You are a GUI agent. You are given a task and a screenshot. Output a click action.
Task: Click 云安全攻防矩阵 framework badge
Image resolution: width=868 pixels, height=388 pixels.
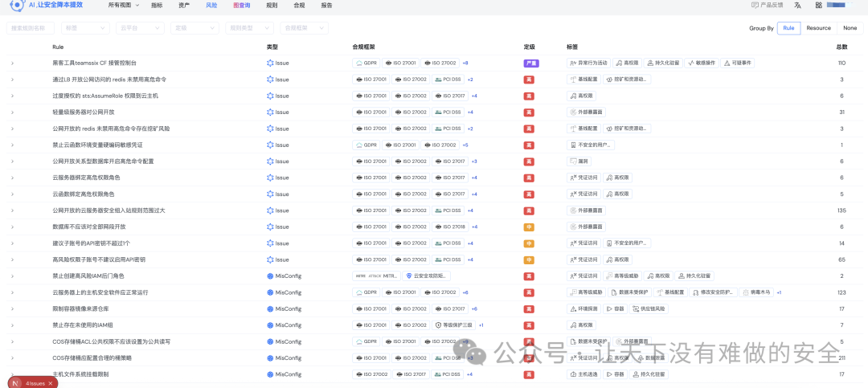(426, 276)
